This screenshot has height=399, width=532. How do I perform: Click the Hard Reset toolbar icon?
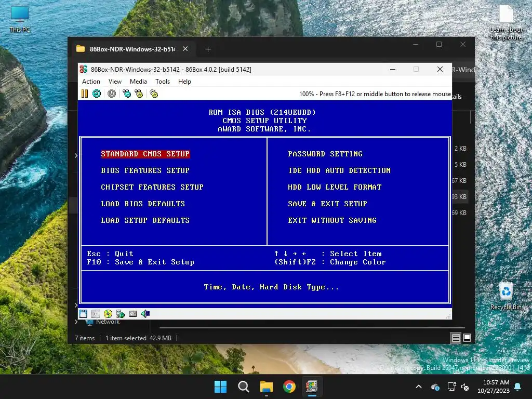click(x=97, y=94)
